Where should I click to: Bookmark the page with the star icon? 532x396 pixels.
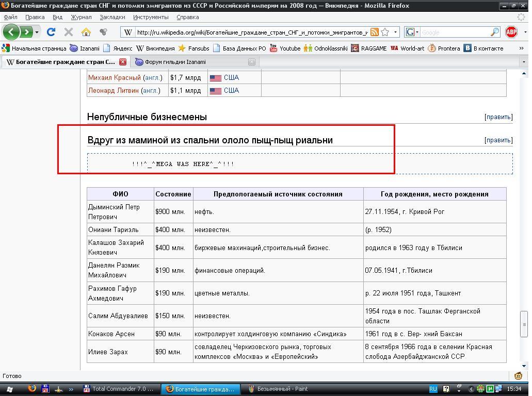(x=385, y=32)
